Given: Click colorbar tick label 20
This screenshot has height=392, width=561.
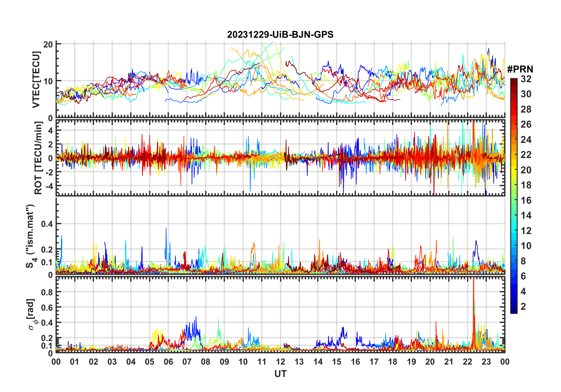Looking at the screenshot, I should [526, 170].
